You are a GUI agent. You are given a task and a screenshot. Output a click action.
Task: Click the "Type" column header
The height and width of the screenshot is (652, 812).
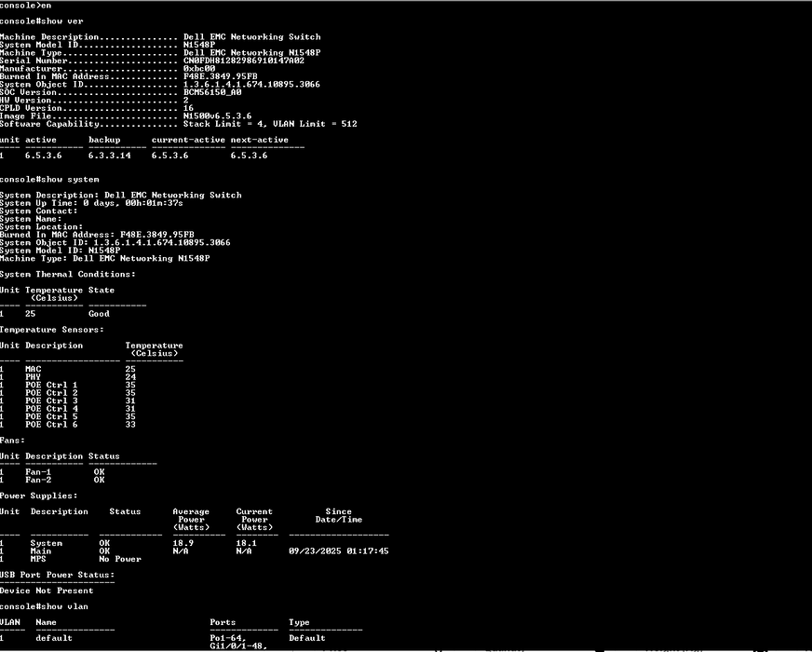tap(299, 622)
